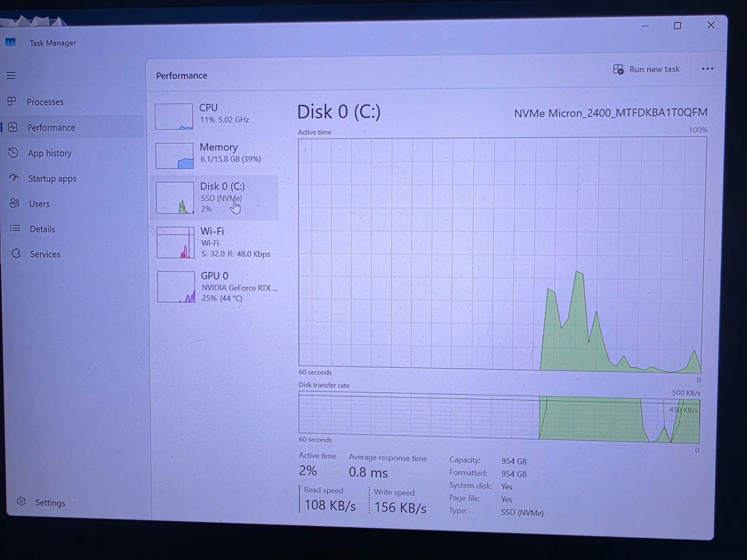
Task: Click the Services gear icon
Action: (x=16, y=253)
